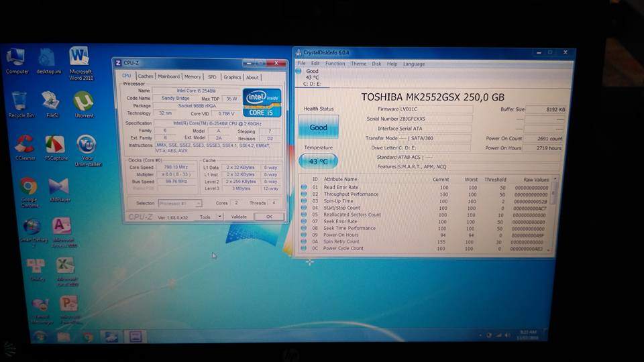Viewport: 644px width, 362px height.
Task: Click the Good health status button
Action: (318, 127)
